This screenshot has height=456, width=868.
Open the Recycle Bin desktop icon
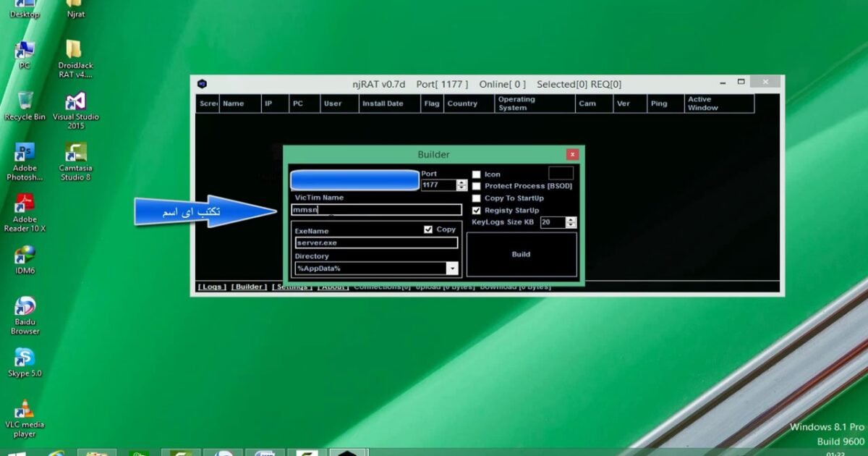(x=25, y=101)
